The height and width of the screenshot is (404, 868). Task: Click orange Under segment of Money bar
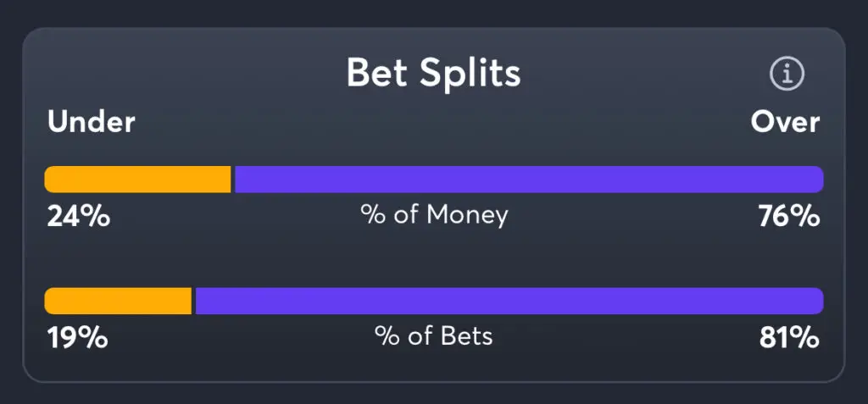[137, 180]
